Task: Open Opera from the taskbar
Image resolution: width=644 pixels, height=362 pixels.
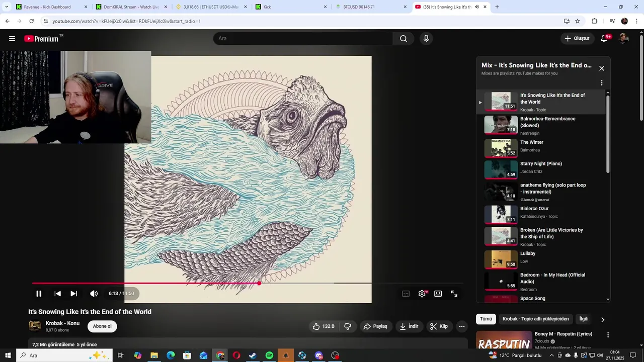Action: point(236,355)
